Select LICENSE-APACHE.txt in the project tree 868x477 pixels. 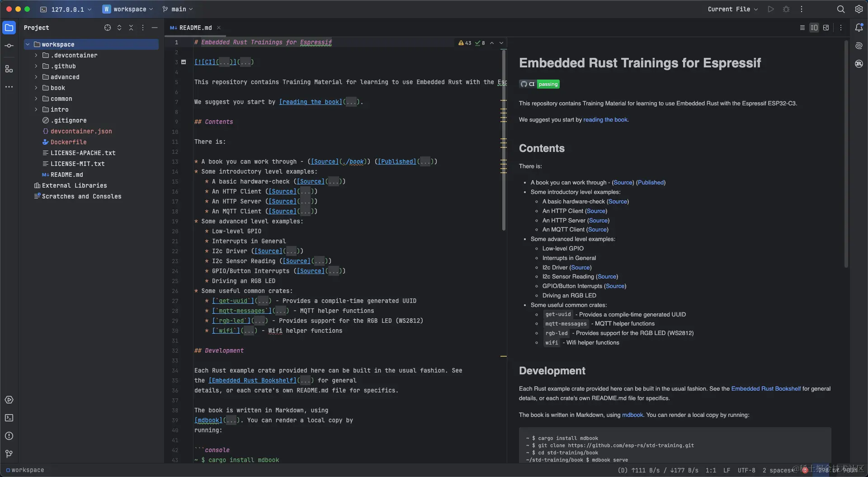tap(83, 153)
